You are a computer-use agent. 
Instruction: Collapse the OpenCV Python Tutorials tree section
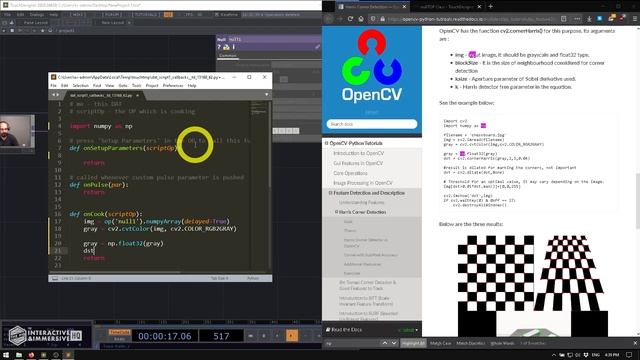click(x=327, y=143)
